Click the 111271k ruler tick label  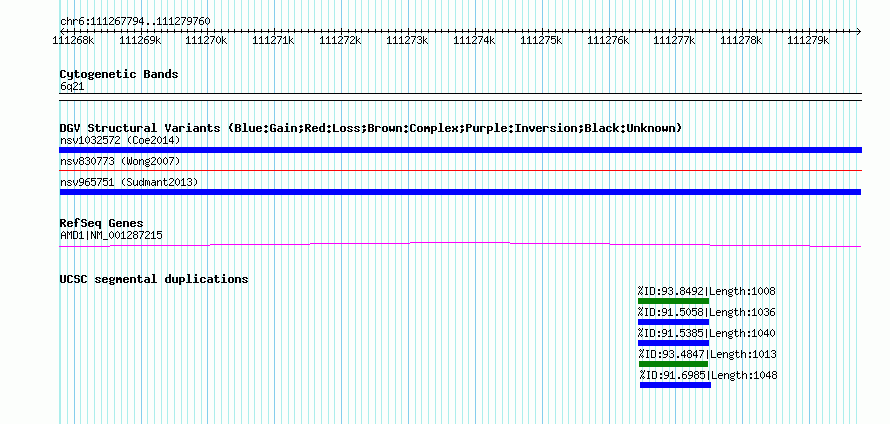(274, 40)
